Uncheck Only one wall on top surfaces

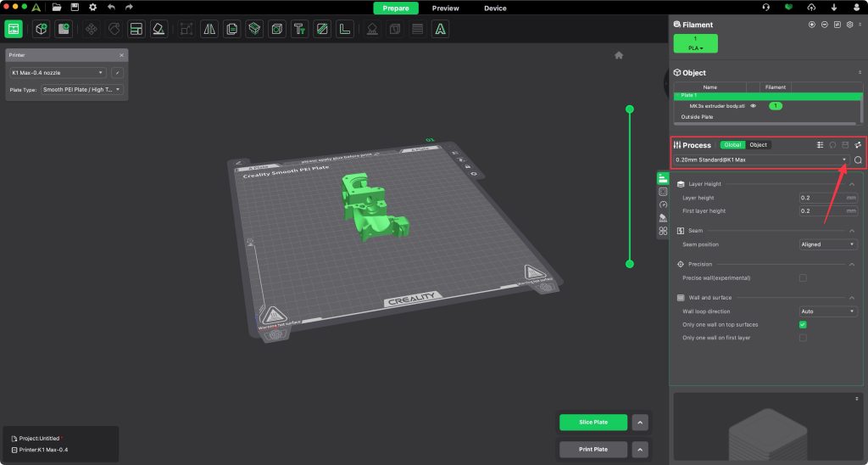tap(803, 324)
